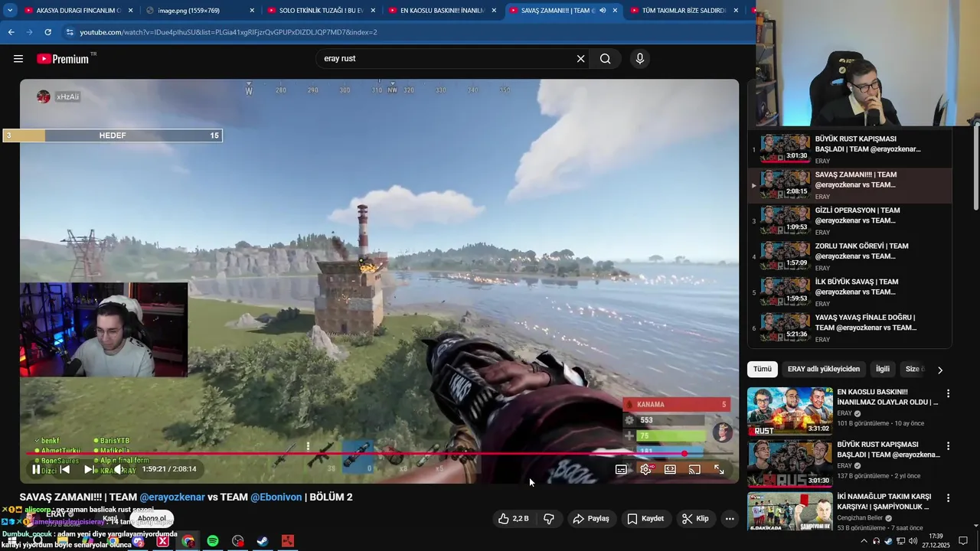Open EN KAOSLU BASKINI recommended thumbnail
Viewport: 980px width, 551px height.
(x=789, y=410)
